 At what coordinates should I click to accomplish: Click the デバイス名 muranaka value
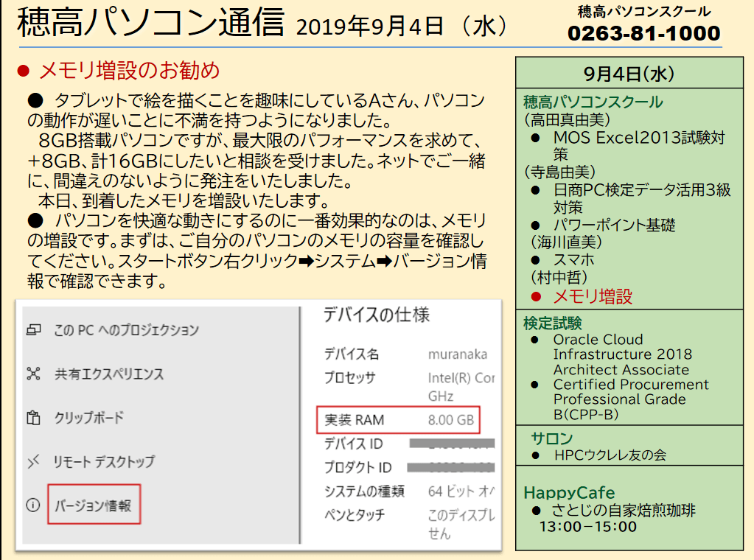[457, 354]
